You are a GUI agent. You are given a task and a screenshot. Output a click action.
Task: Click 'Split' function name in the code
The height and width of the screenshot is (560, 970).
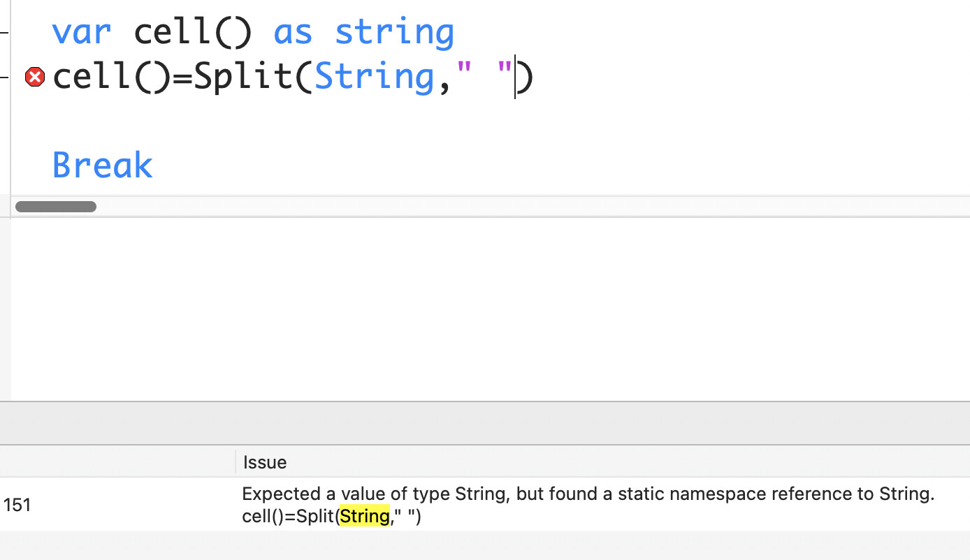point(243,77)
